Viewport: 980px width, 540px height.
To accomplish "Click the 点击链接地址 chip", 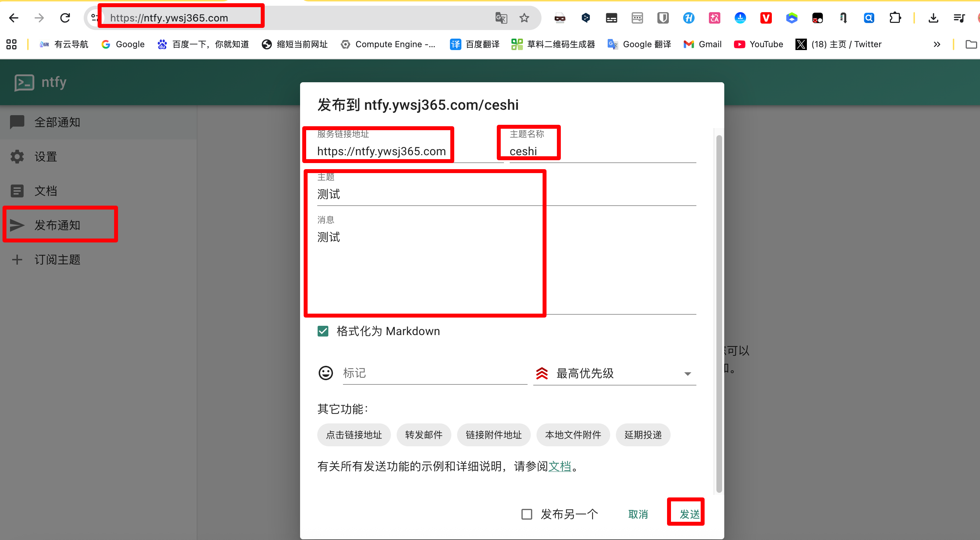I will (x=354, y=435).
